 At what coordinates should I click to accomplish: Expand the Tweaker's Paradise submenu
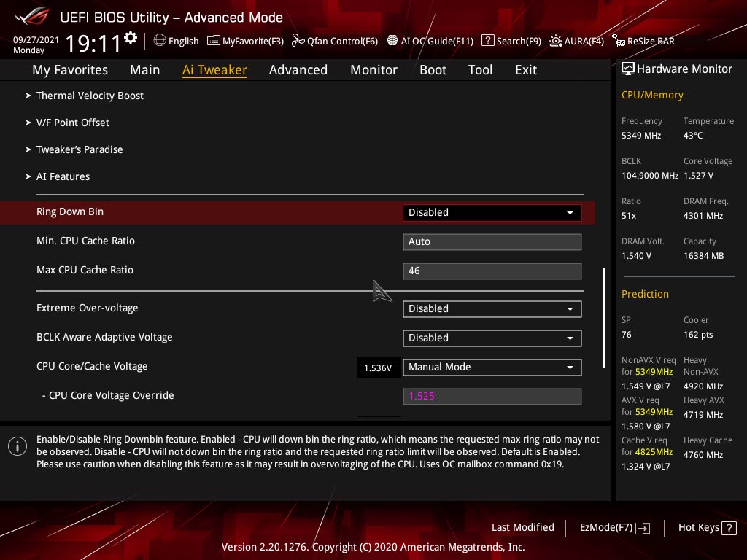coord(80,149)
